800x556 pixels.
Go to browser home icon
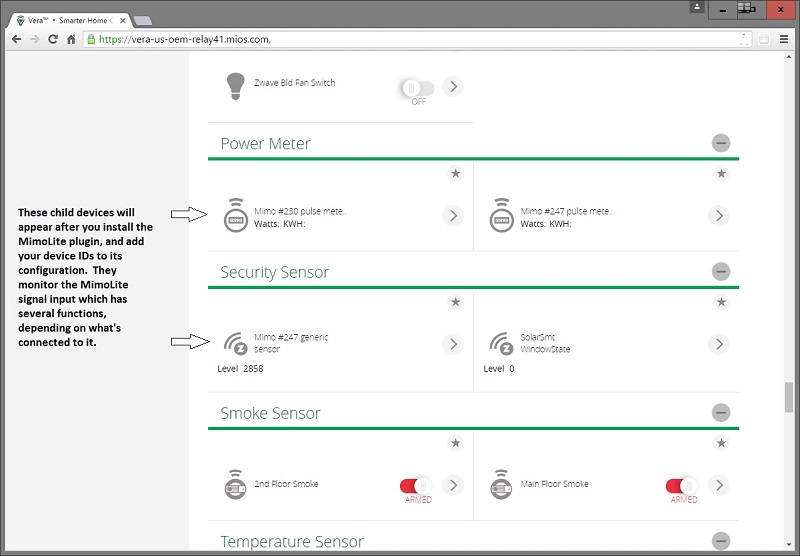click(x=71, y=39)
